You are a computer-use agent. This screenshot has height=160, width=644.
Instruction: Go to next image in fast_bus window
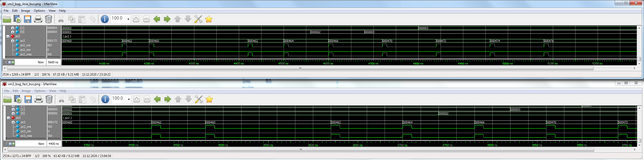tap(168, 99)
